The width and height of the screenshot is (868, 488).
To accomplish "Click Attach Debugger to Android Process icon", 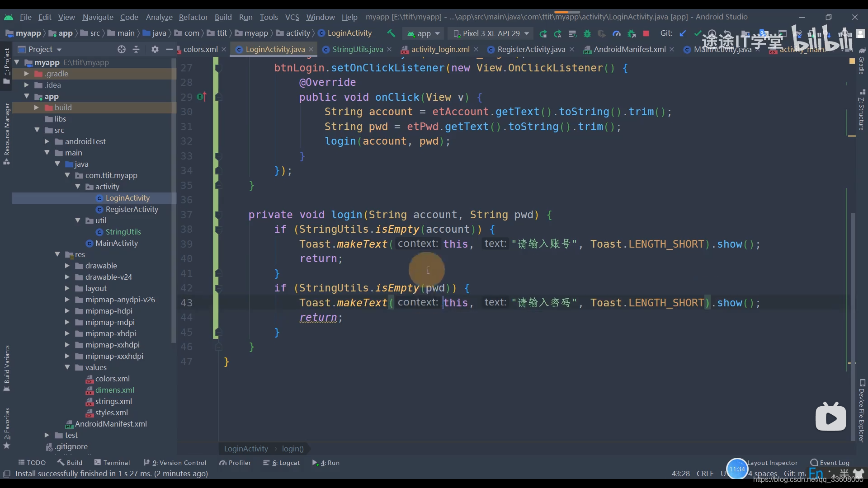I will [632, 33].
